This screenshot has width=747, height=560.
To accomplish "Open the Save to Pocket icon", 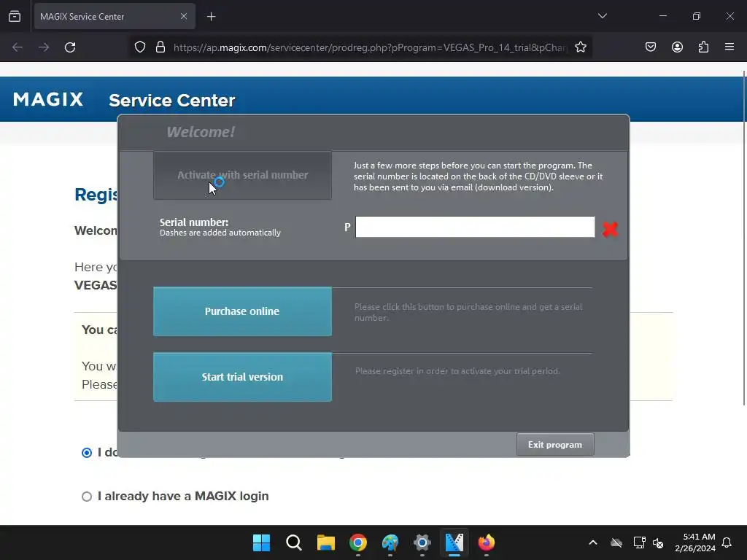I will pos(650,47).
